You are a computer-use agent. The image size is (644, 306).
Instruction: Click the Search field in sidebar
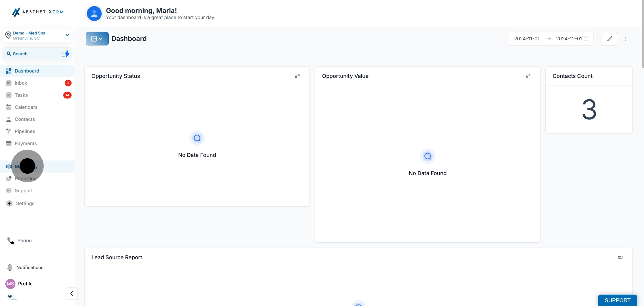tap(32, 53)
